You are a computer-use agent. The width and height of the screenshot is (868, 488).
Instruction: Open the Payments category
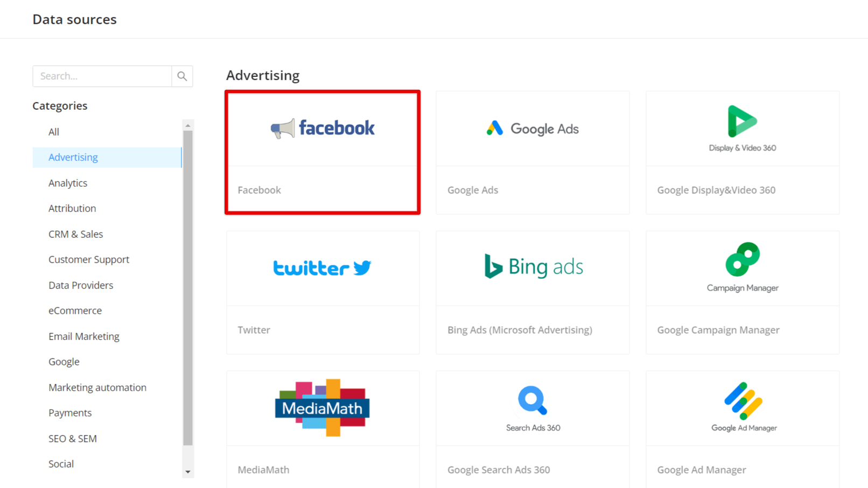pyautogui.click(x=70, y=413)
